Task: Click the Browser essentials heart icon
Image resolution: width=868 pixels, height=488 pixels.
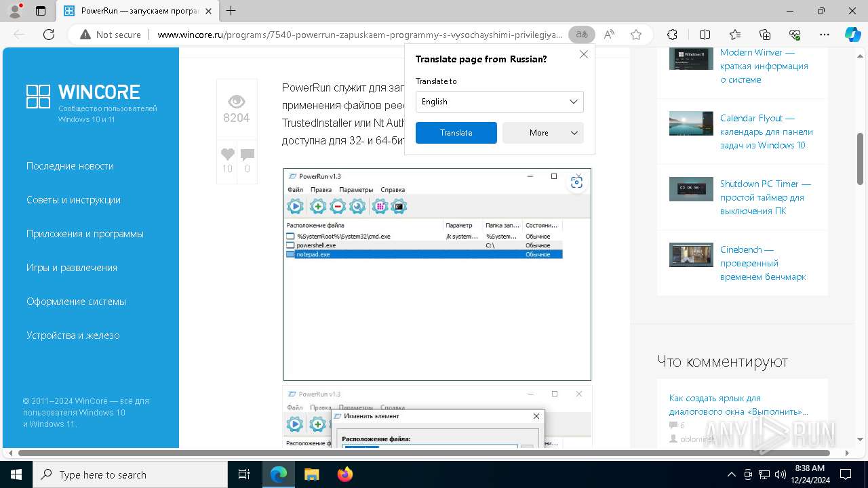Action: tap(795, 35)
